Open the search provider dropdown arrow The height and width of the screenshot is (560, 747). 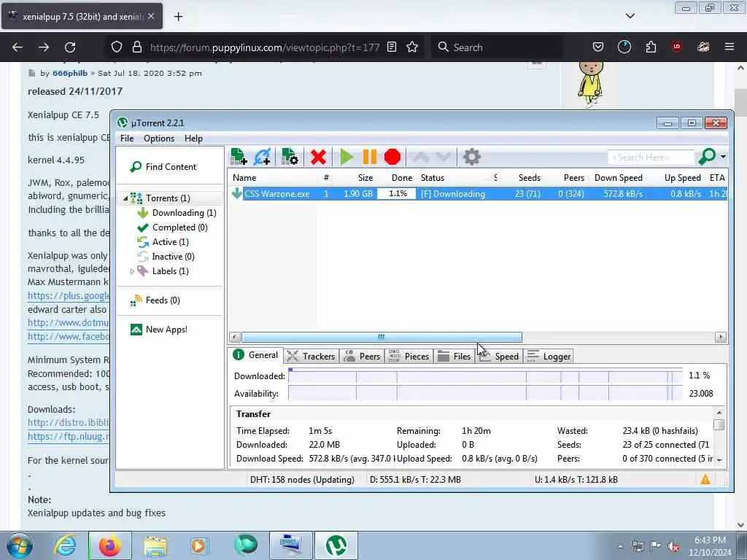coord(723,156)
